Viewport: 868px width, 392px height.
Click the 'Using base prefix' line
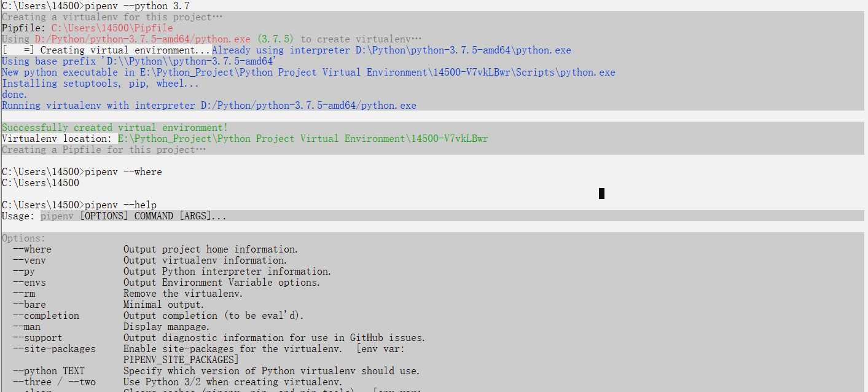[x=139, y=61]
